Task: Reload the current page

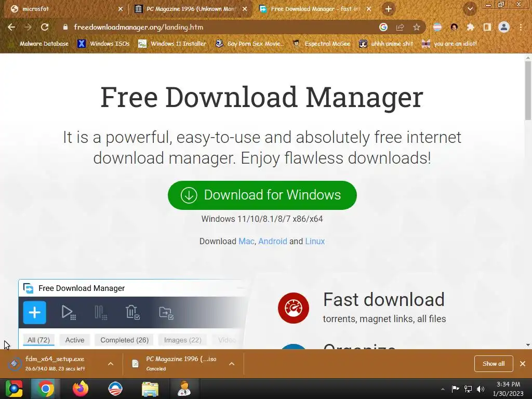Action: pos(45,27)
